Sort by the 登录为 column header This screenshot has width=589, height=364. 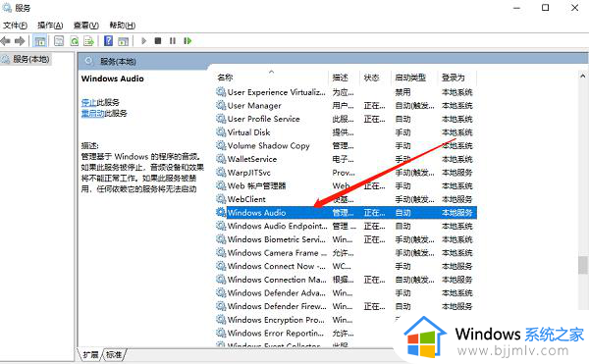tap(453, 78)
